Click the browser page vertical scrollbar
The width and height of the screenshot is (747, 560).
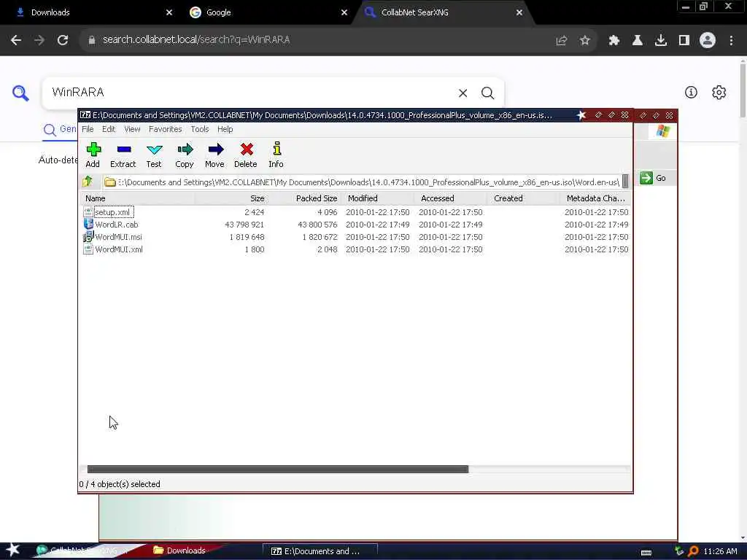(743, 90)
